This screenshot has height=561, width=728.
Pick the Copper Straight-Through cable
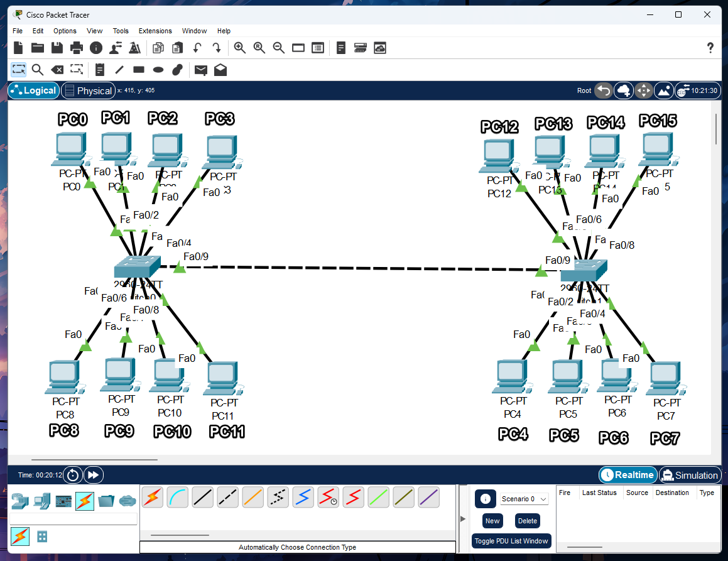202,498
